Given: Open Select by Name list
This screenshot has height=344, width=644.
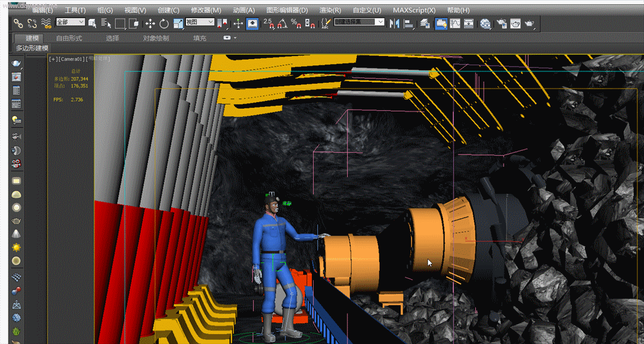Looking at the screenshot, I should click(106, 23).
